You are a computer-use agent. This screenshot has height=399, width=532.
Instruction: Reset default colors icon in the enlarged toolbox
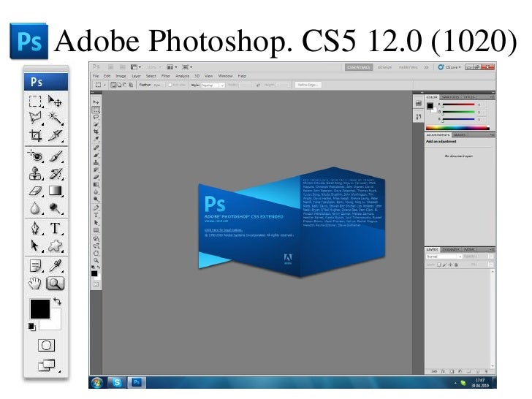pyautogui.click(x=32, y=327)
